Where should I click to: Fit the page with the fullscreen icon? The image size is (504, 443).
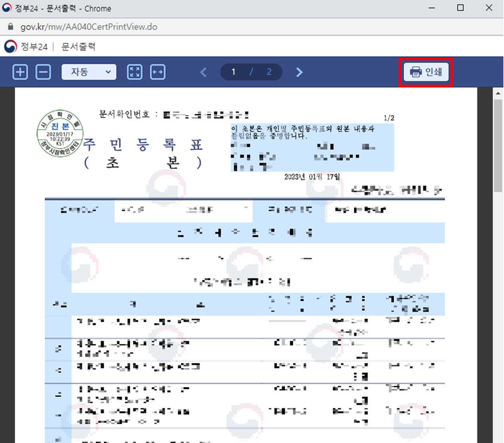click(135, 72)
